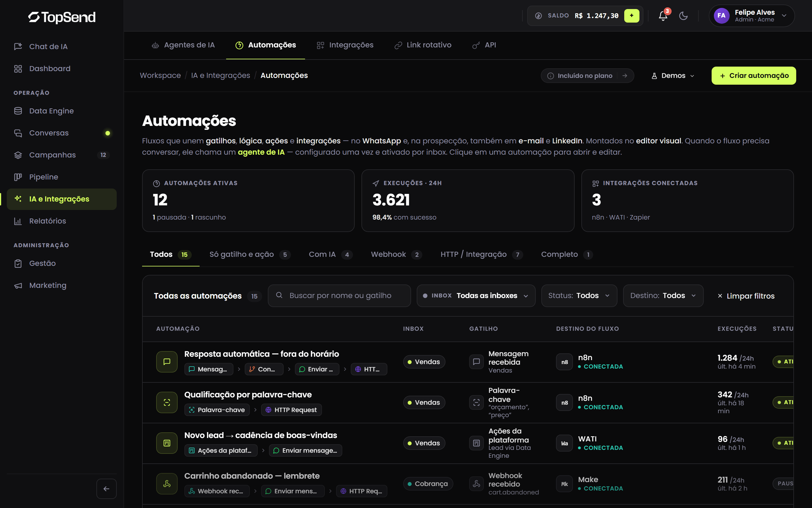
Task: Open Resposta automática — fora do horário
Action: point(261,354)
